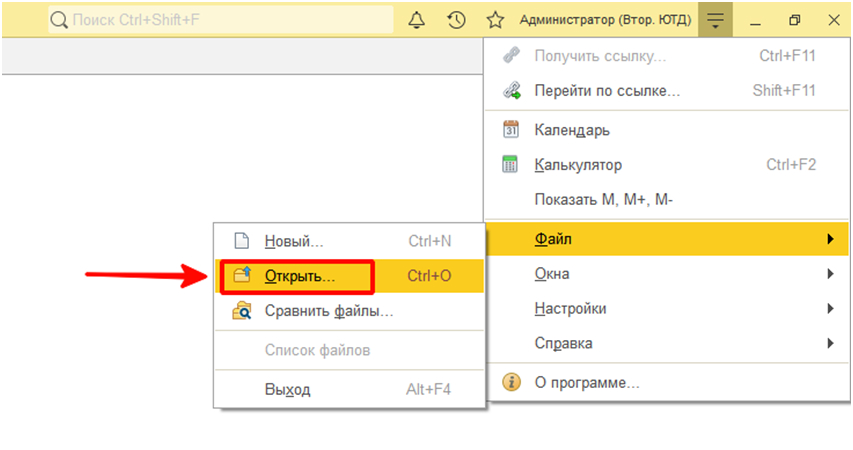Click the favorites star icon
Image resolution: width=853 pixels, height=450 pixels.
click(494, 20)
